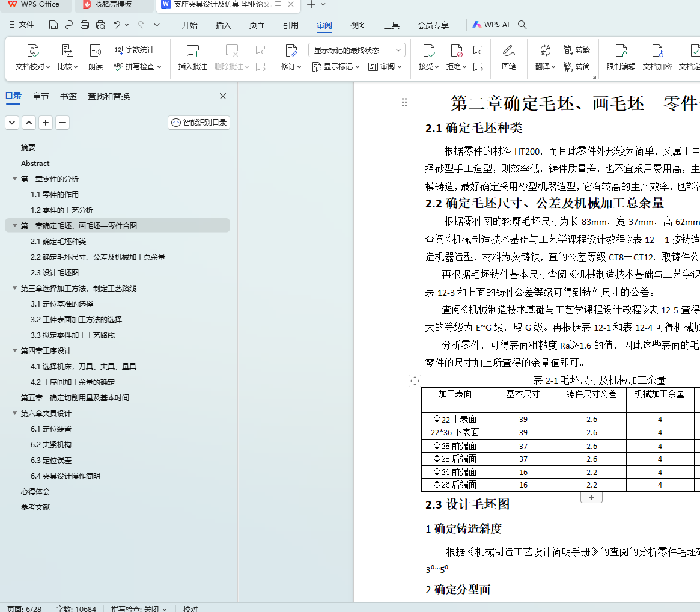Click 转繁 convert to traditional
This screenshot has height=612, width=700.
click(x=577, y=49)
